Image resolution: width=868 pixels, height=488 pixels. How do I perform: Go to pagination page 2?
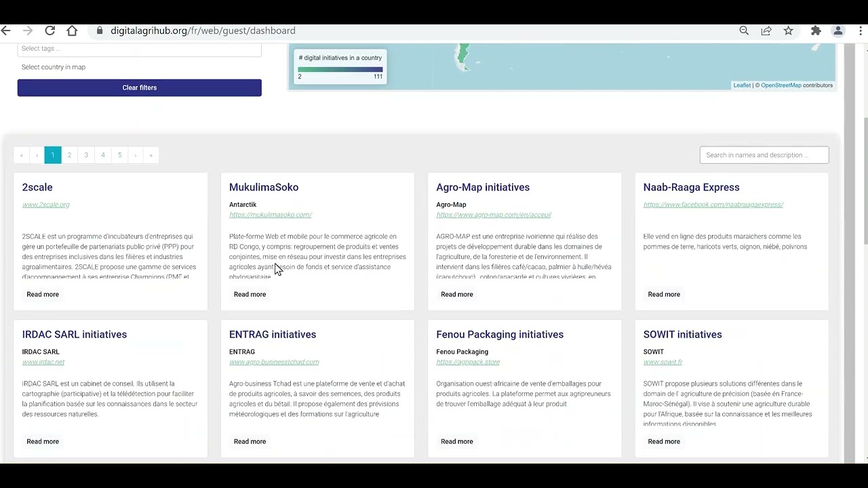click(69, 155)
